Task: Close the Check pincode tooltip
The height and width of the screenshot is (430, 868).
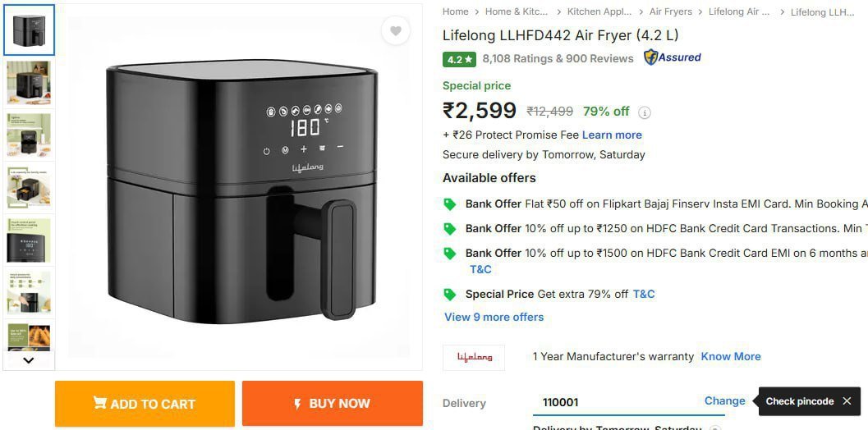Action: click(848, 401)
